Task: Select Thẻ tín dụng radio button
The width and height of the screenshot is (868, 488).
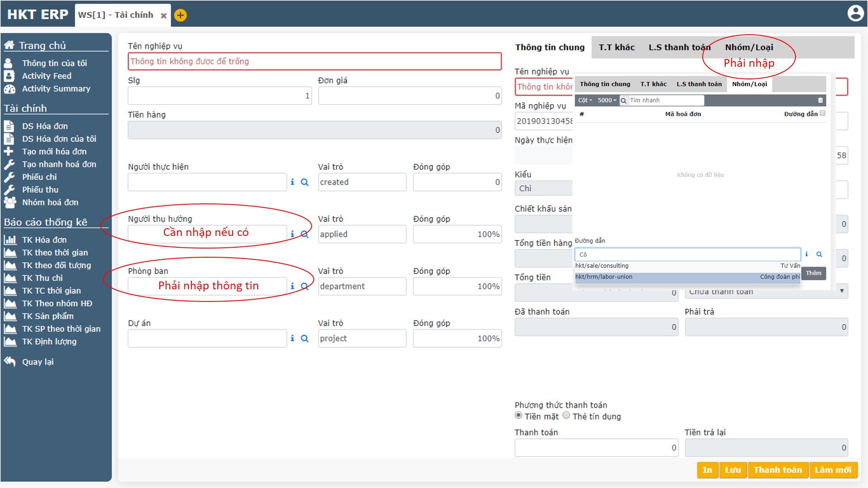Action: point(566,416)
